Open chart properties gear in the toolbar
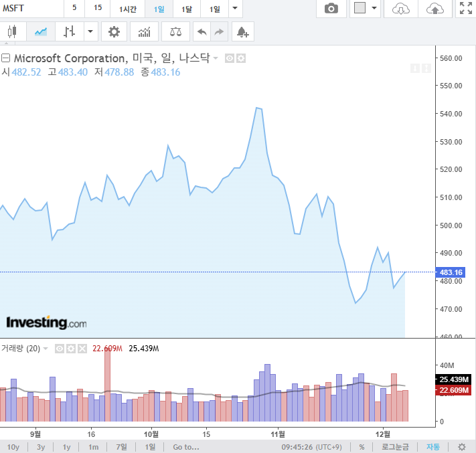The image size is (476, 453). pyautogui.click(x=114, y=31)
